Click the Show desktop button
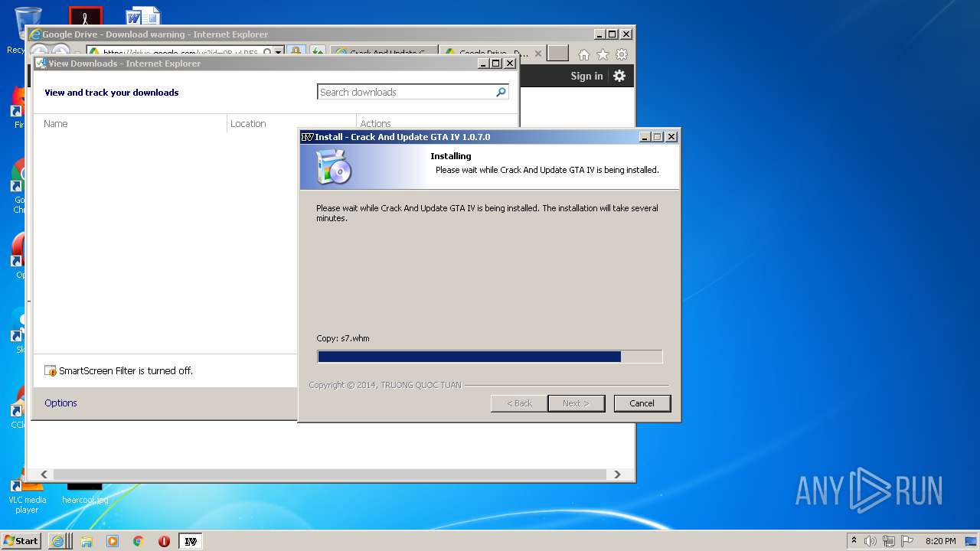Viewport: 980px width, 551px height. click(971, 541)
